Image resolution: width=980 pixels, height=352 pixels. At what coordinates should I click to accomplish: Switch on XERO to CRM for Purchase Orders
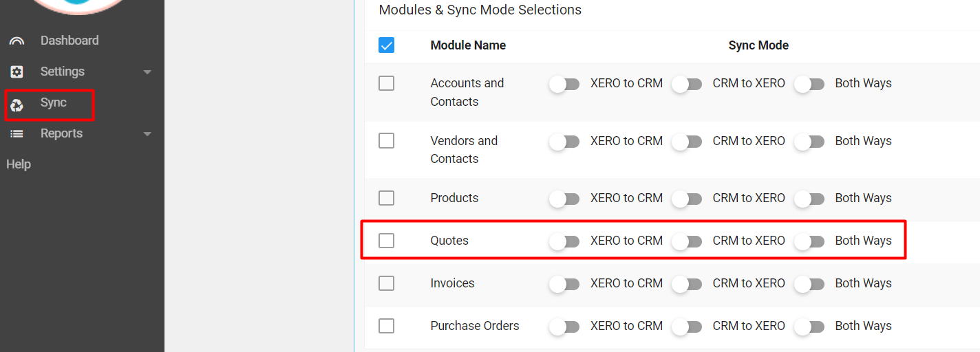pos(565,327)
